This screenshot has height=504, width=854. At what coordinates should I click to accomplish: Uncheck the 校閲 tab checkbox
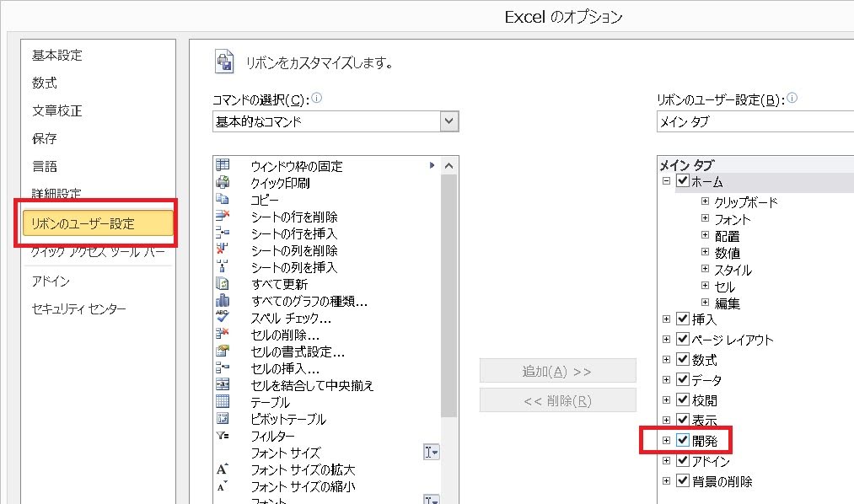click(682, 399)
